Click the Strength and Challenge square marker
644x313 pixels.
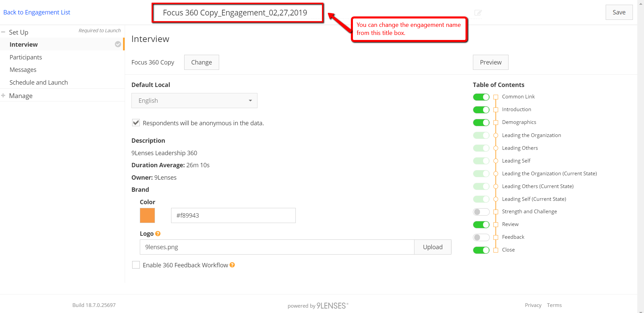496,212
